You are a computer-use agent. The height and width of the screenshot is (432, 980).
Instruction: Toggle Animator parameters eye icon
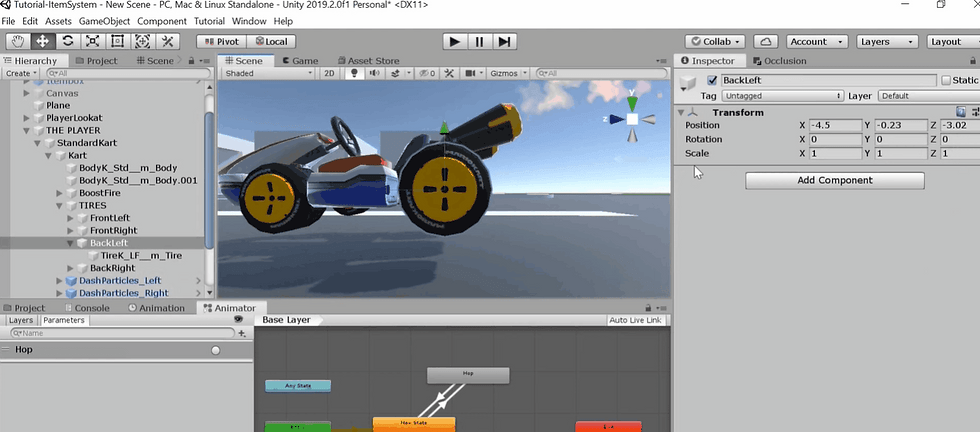(238, 319)
